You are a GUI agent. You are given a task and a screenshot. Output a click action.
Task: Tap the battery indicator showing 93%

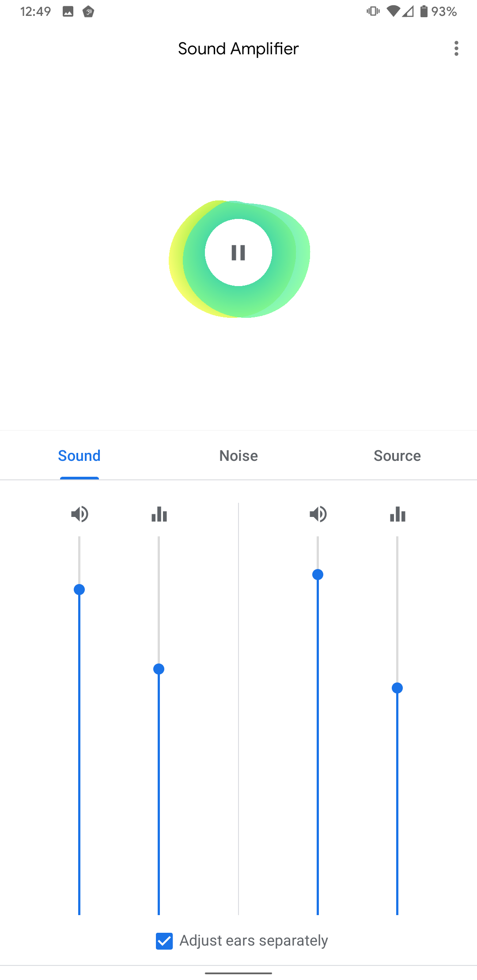(424, 11)
